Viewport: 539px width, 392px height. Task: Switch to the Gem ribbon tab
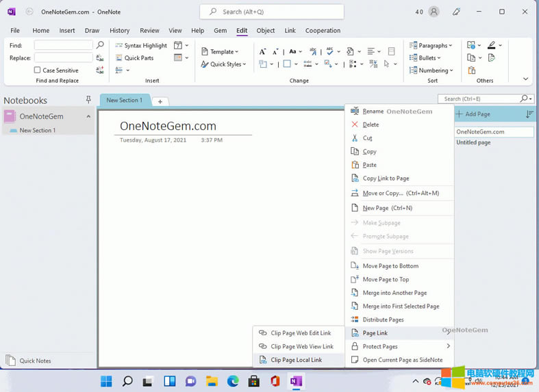(x=220, y=31)
